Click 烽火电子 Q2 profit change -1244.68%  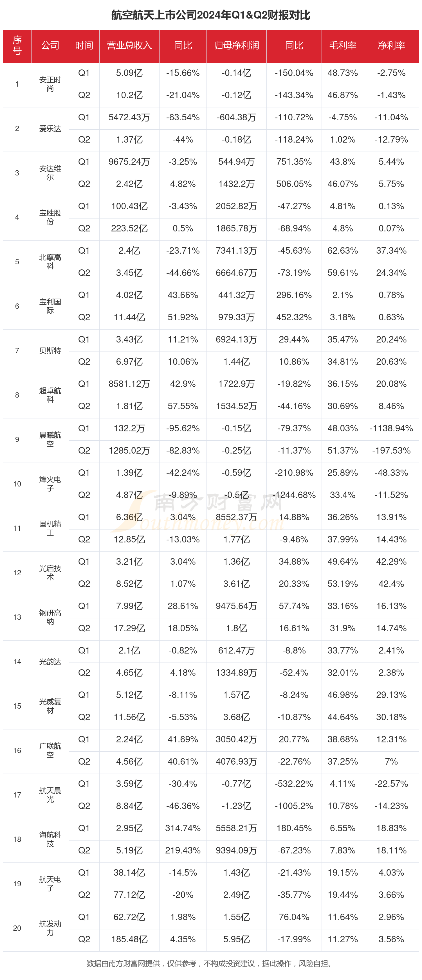point(294,495)
